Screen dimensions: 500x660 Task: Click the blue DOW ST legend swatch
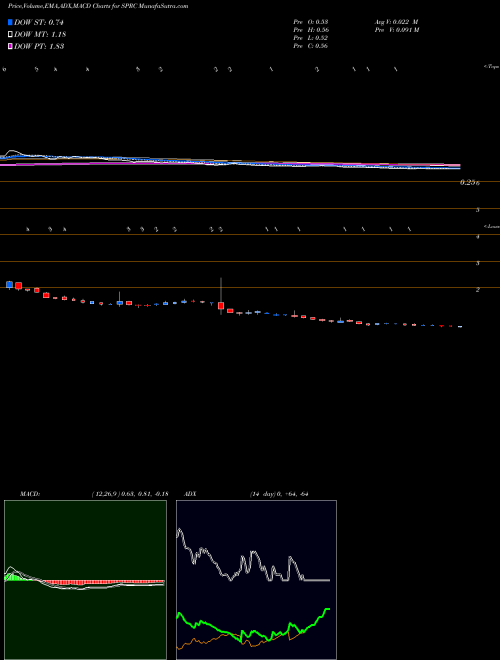click(x=10, y=22)
